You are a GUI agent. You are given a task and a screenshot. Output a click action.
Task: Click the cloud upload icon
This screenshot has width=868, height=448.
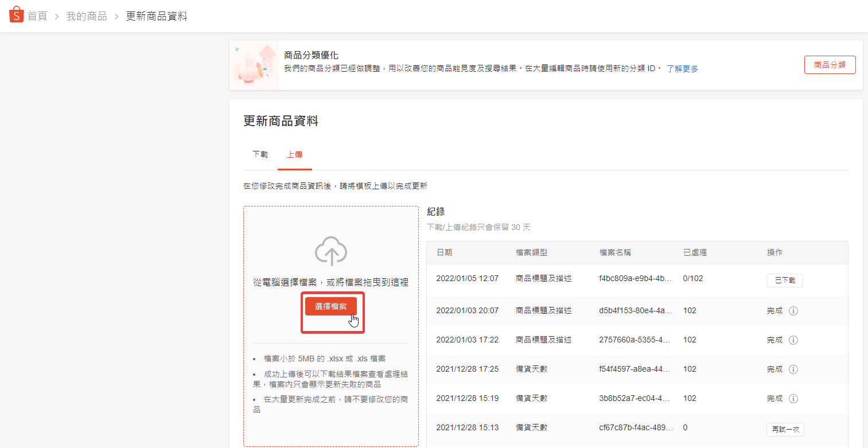tap(331, 251)
